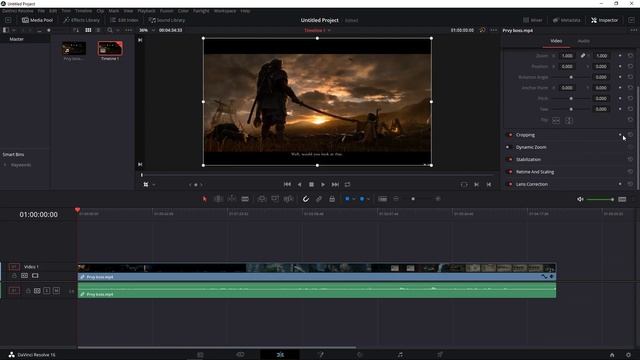Viewport: 640px width, 360px height.
Task: Open the Sound Library panel
Action: pyautogui.click(x=167, y=20)
